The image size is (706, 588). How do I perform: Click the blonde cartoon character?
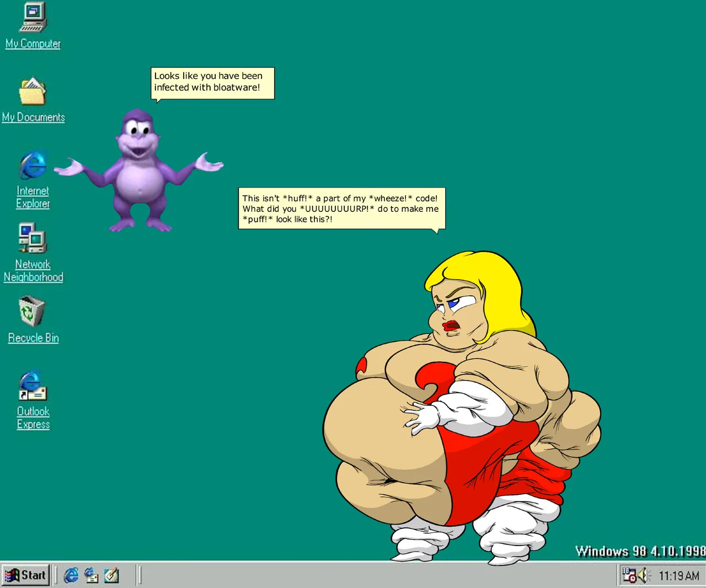462,407
